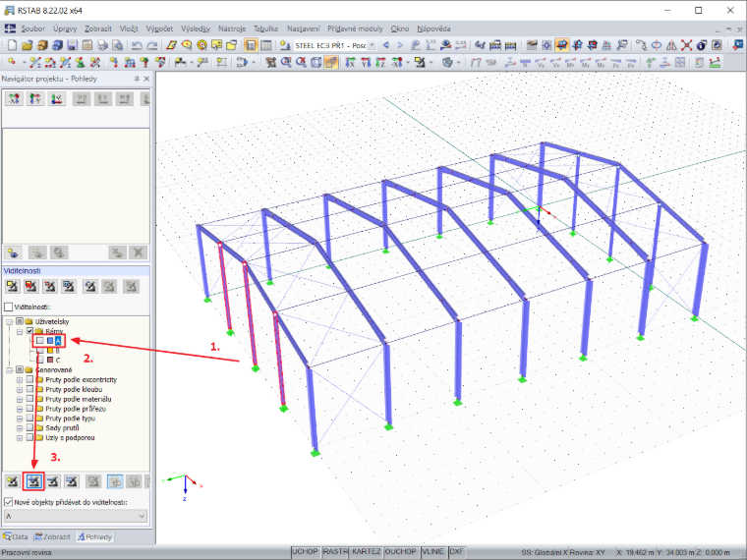
Task: Click the Save floppy disk icon
Action: pos(72,45)
